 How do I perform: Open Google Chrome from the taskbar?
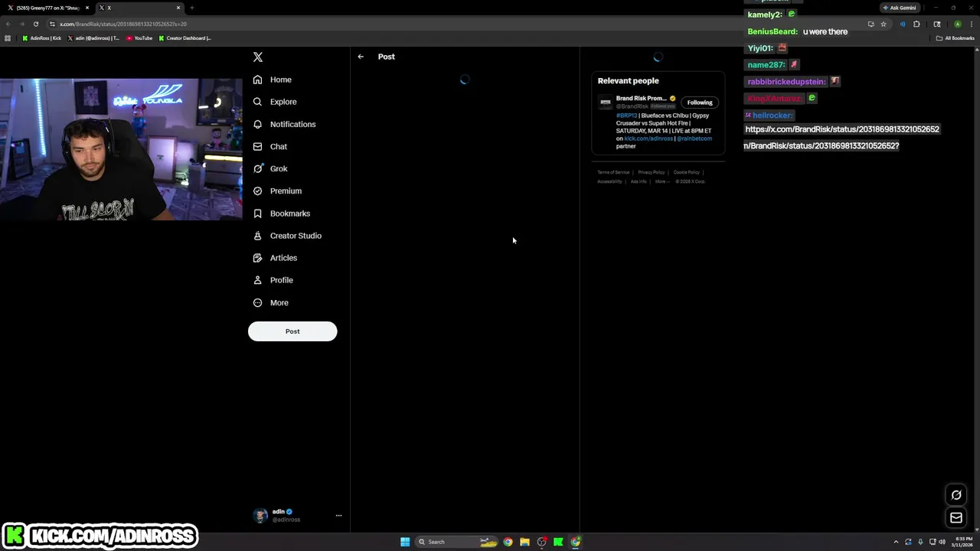(508, 542)
